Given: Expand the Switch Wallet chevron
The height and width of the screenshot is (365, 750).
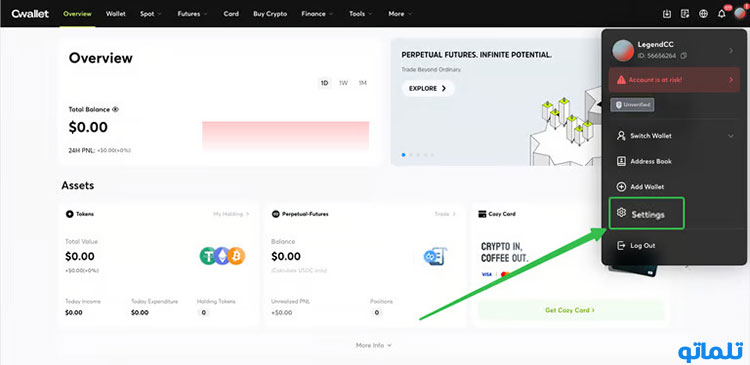Looking at the screenshot, I should [x=731, y=136].
